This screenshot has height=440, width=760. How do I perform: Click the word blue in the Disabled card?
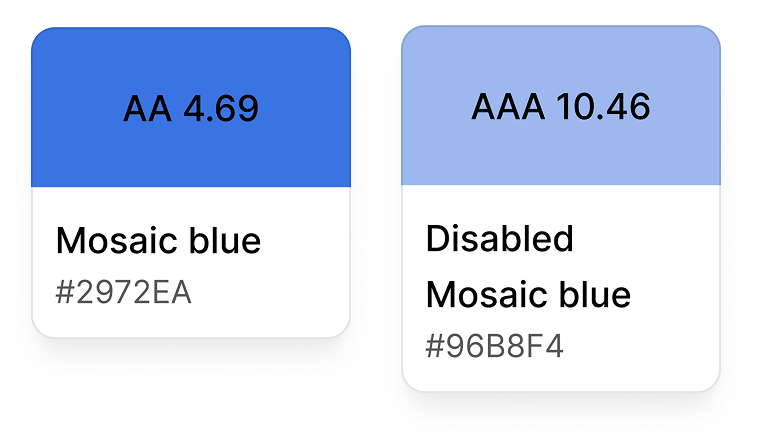point(595,295)
